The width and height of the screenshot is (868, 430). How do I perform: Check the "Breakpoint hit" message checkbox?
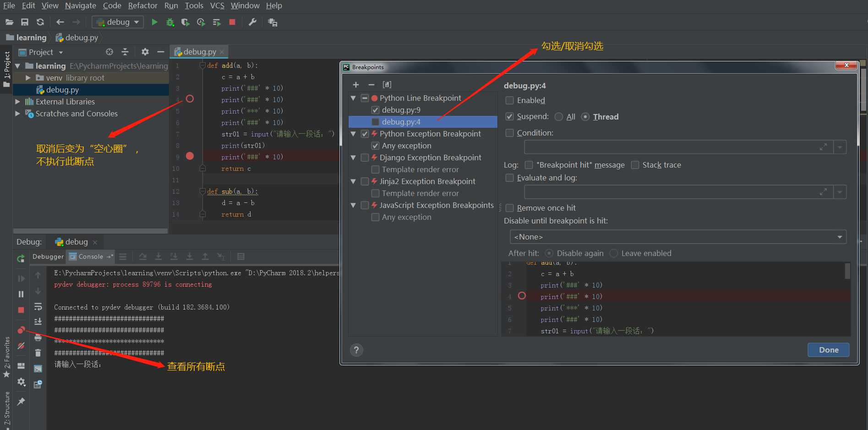(x=529, y=165)
